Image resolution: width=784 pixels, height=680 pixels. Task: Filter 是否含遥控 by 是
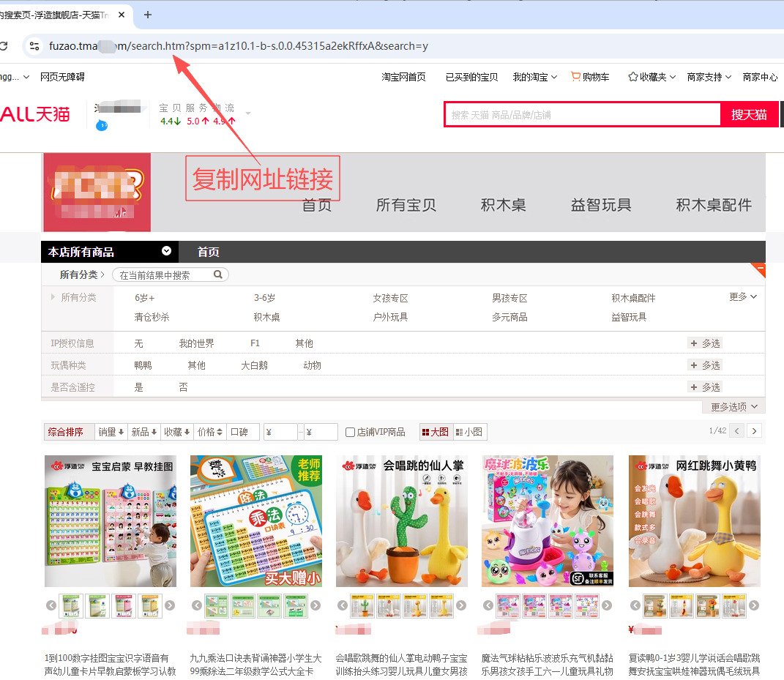[x=138, y=387]
